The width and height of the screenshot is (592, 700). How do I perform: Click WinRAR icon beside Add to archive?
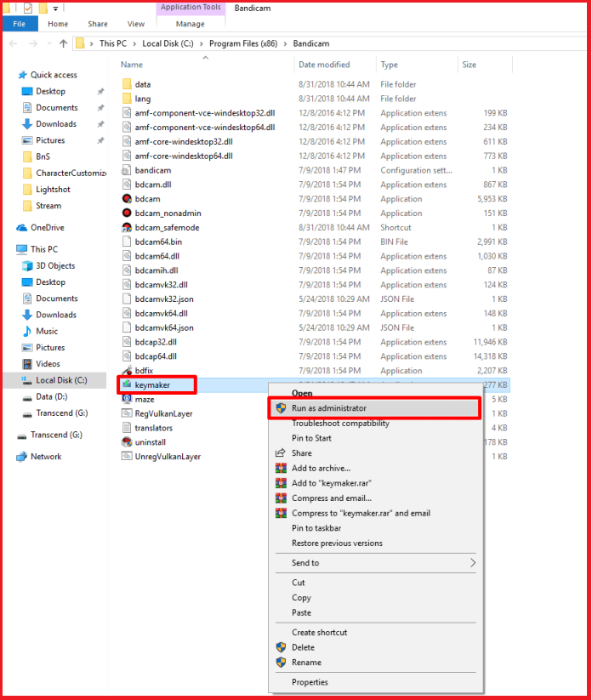[x=281, y=468]
